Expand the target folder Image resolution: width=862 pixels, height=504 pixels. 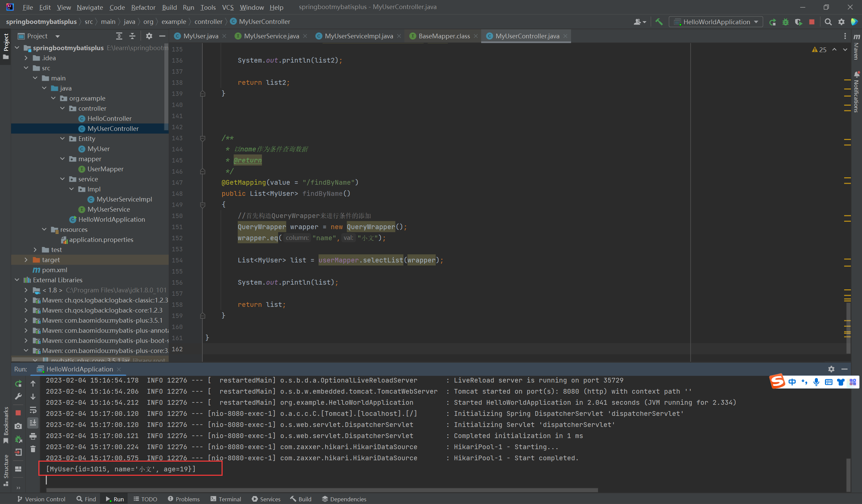(x=26, y=260)
